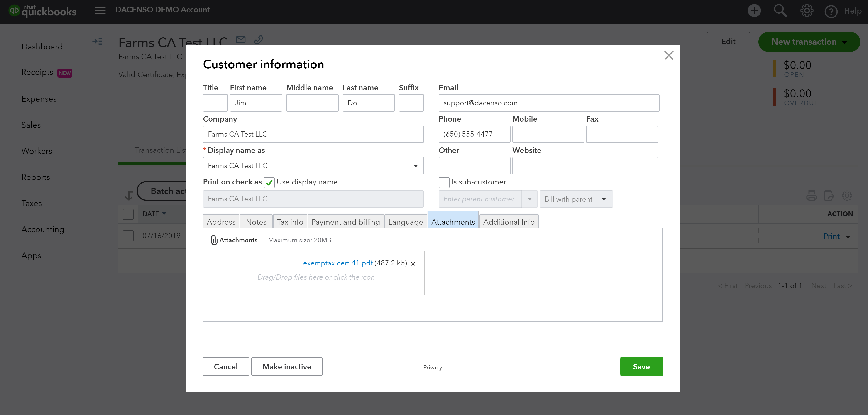Click the print icon above the table
Image resolution: width=868 pixels, height=415 pixels.
[811, 196]
